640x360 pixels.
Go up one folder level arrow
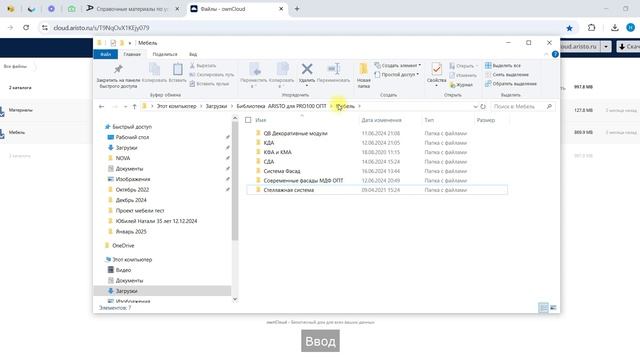tap(134, 107)
